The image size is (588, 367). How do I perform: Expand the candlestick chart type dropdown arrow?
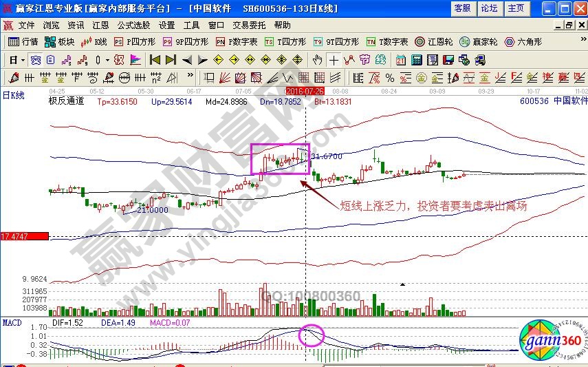[x=107, y=60]
